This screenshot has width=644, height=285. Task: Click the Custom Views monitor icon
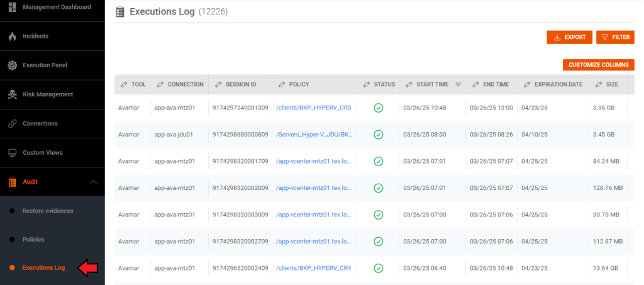[12, 153]
